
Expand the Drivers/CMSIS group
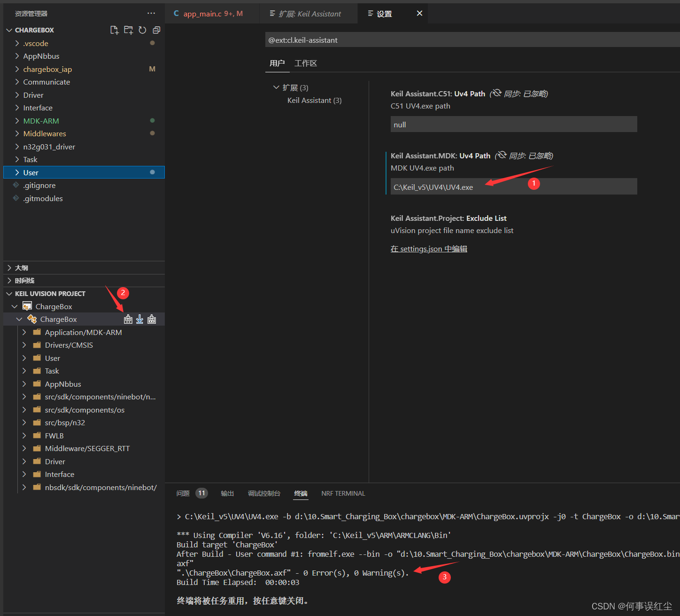[24, 345]
